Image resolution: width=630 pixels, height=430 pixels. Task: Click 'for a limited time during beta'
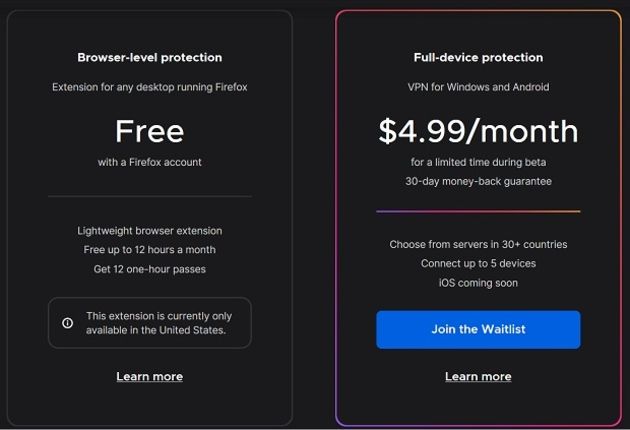pos(478,162)
